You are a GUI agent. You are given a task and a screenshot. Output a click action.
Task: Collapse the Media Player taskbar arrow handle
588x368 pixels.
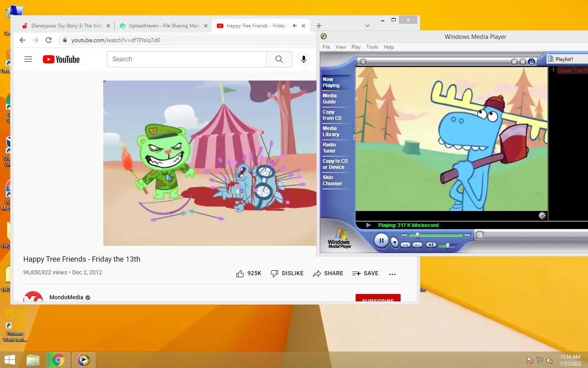(x=354, y=136)
